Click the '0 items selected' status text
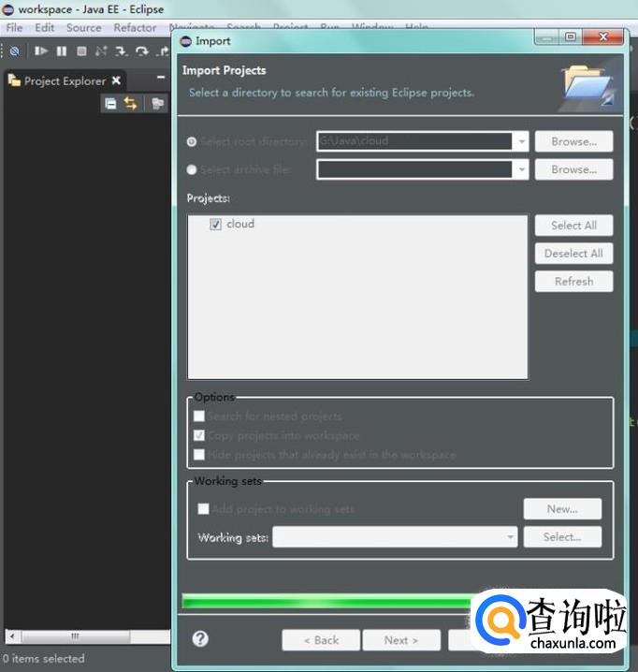Screen dimensions: 638x672 point(43,658)
